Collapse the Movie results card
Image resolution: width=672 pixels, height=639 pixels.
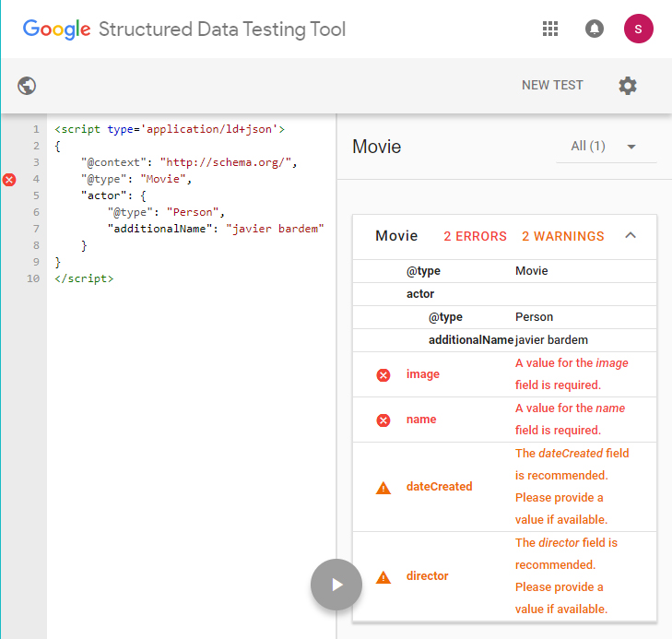[631, 236]
